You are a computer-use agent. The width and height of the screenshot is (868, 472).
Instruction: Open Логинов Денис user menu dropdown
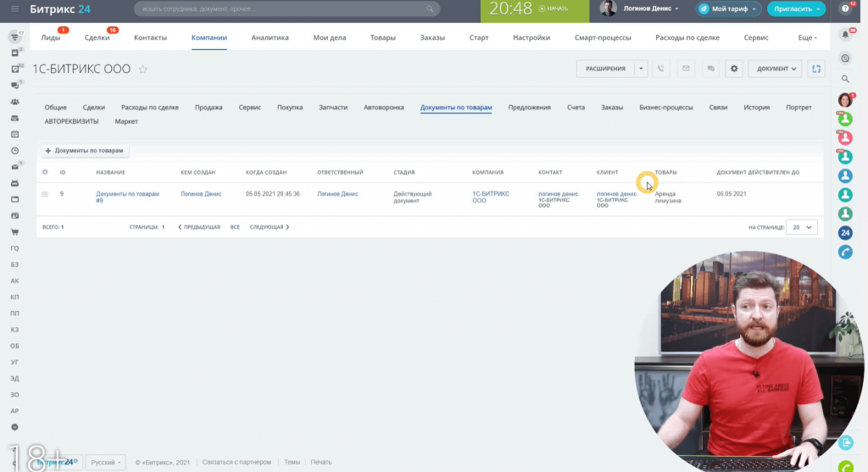tap(651, 8)
